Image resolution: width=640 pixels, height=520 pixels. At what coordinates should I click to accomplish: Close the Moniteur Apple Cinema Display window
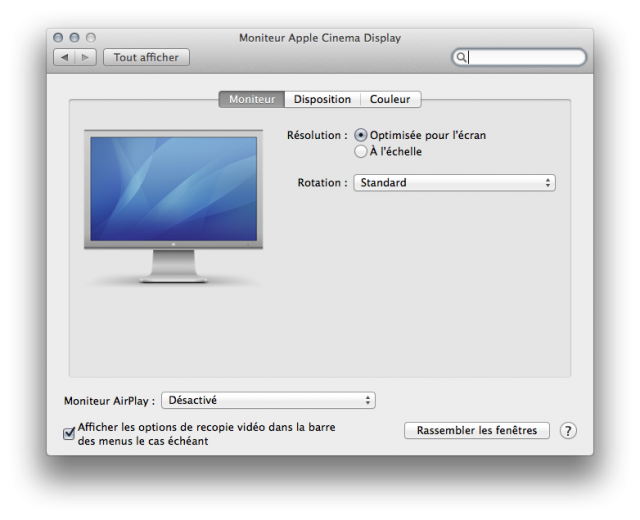click(x=58, y=38)
